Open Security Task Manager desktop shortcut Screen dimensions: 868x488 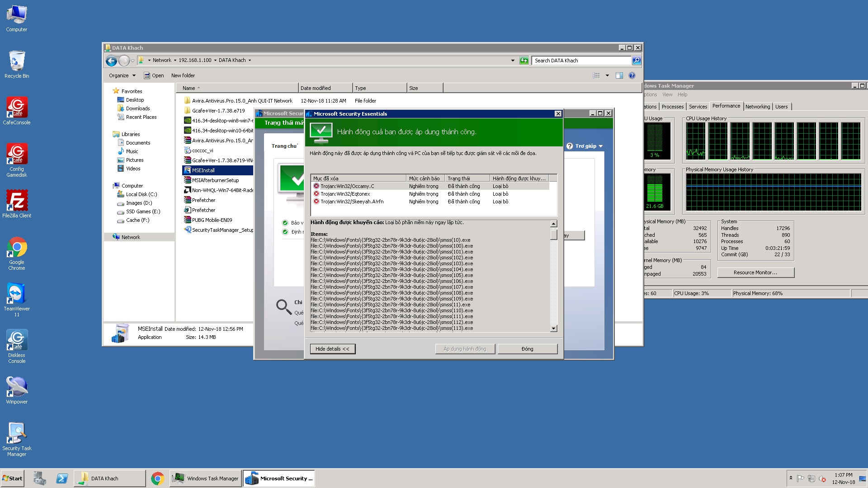(x=17, y=440)
